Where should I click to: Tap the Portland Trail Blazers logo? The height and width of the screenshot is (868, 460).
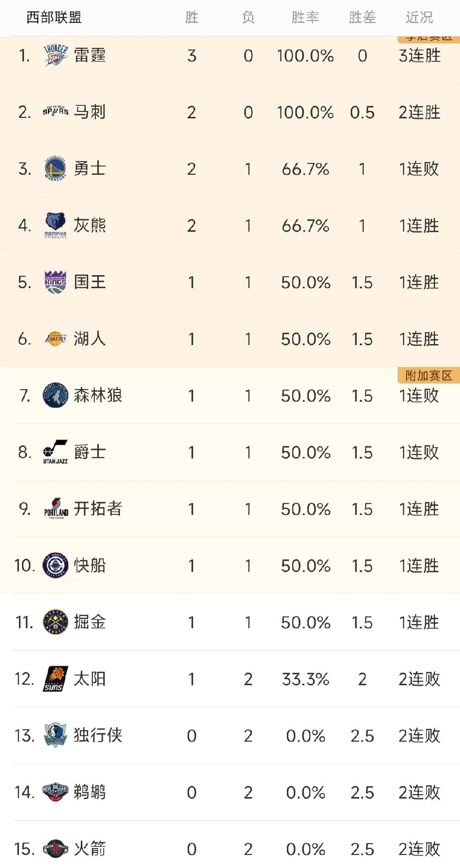coord(55,509)
